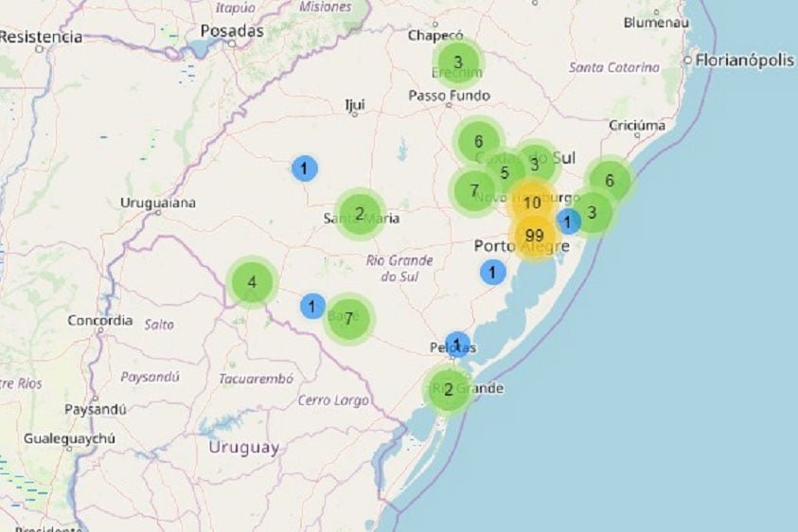Open the green cluster 6 near the coast
This screenshot has height=532, width=798.
610,181
